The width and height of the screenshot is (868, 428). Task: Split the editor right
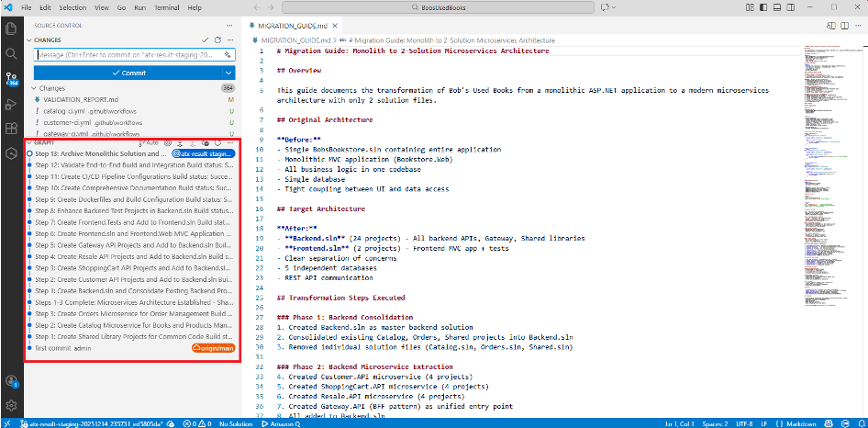[845, 26]
